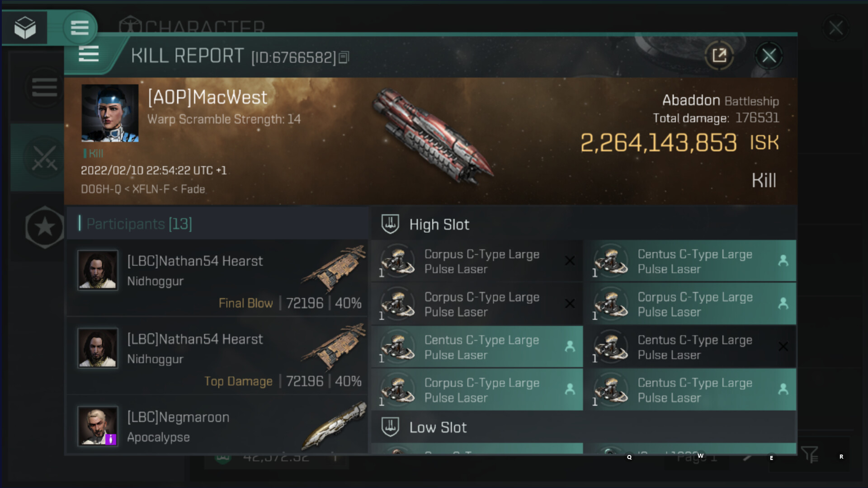Select the star hexagon sidebar icon
This screenshot has height=488, width=868.
(44, 227)
